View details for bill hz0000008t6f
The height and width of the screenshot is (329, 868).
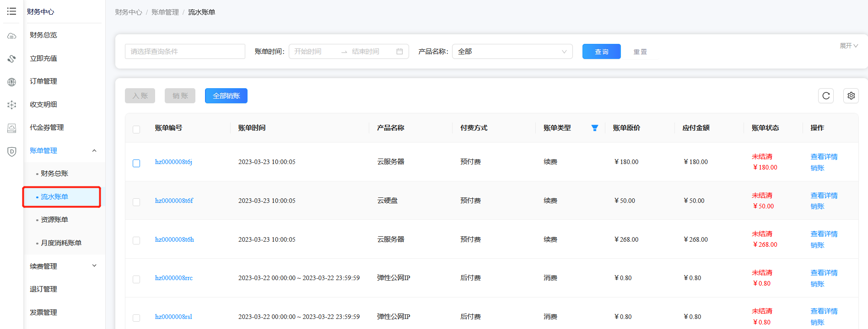[824, 196]
